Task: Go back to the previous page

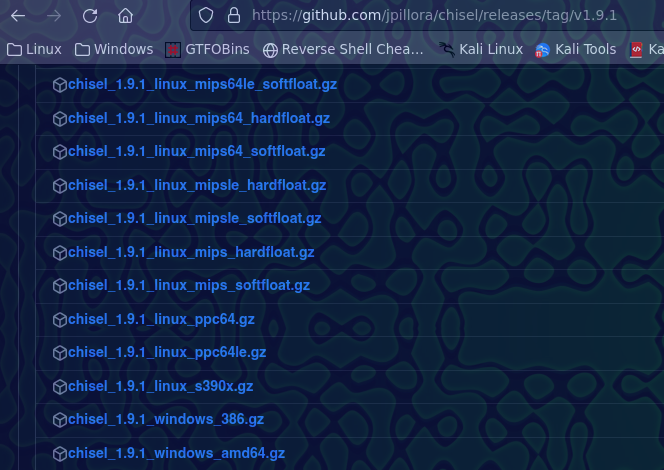Action: click(18, 16)
